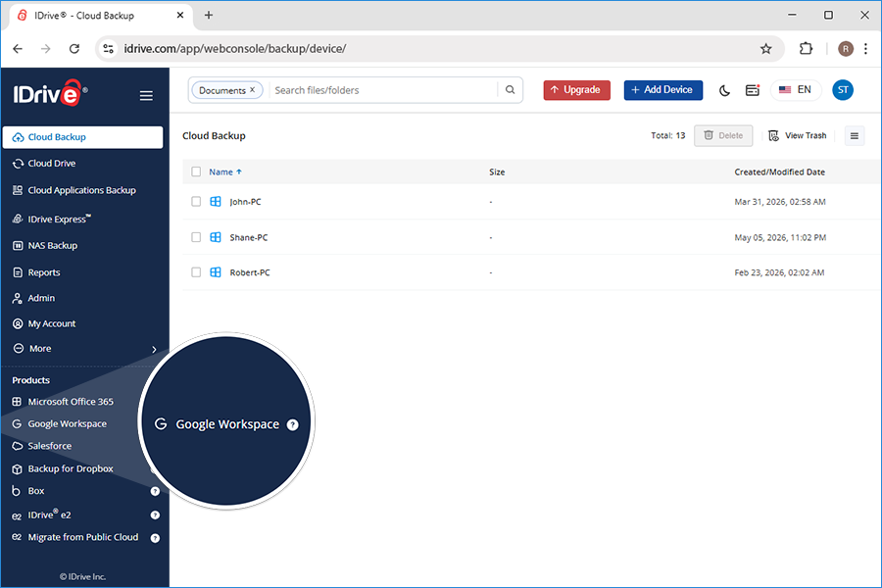882x588 pixels.
Task: Check the Robert-PC checkbox
Action: (x=196, y=272)
